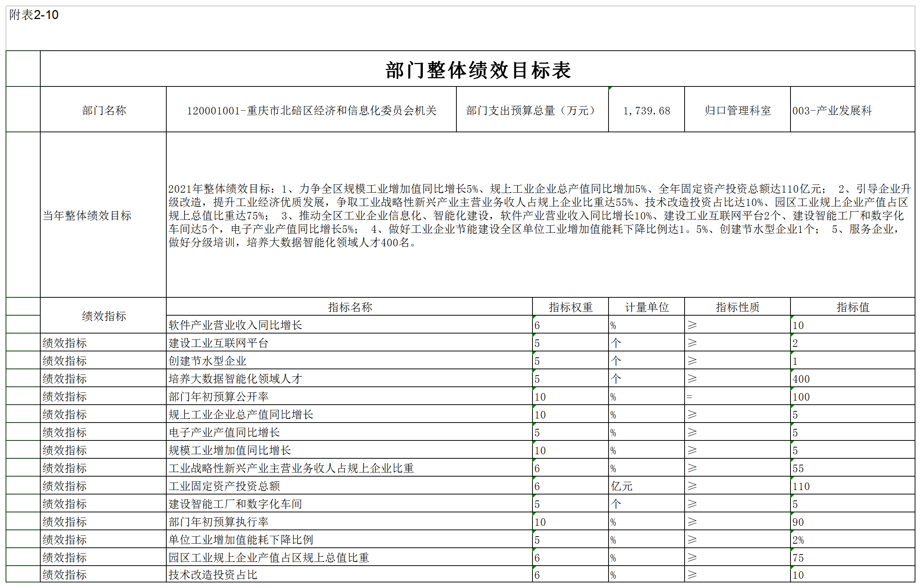Select value 2% for 单位工业增加值能耗下降比例
The width and height of the screenshot is (921, 588).
[852, 539]
